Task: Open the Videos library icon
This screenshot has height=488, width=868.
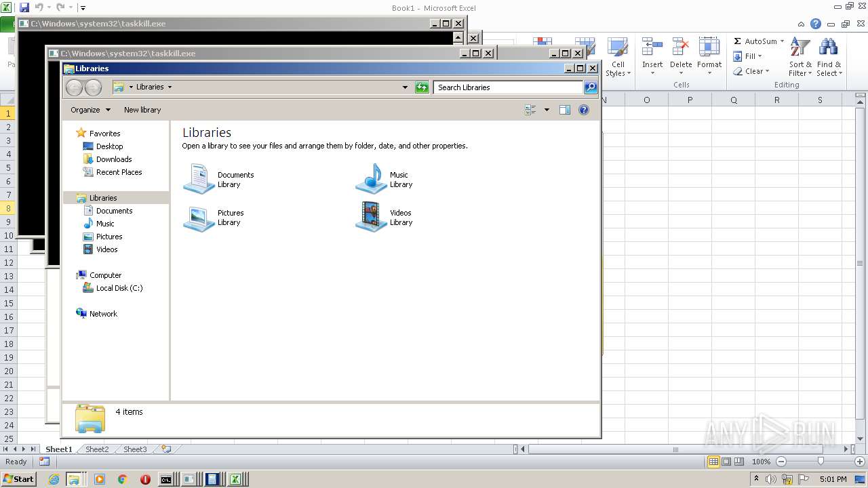Action: coord(371,217)
